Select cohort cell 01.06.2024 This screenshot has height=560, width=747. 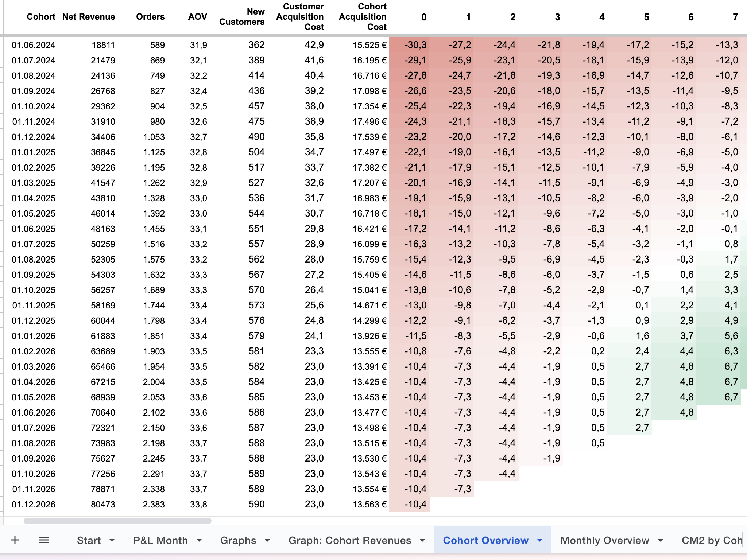[34, 45]
